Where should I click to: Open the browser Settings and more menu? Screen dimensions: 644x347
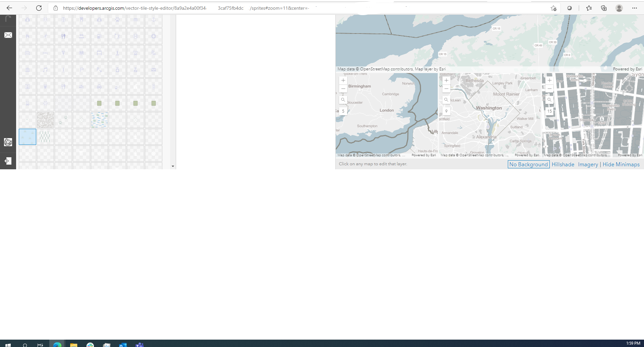635,8
